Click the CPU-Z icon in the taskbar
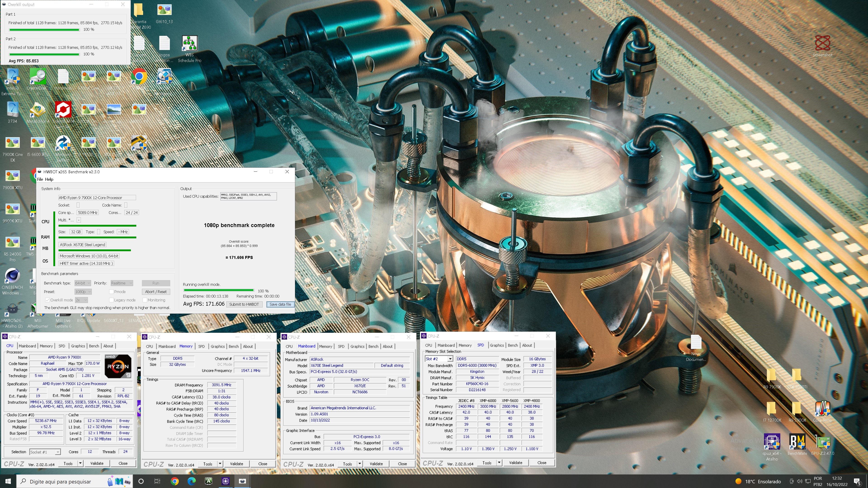This screenshot has height=488, width=868. click(225, 481)
